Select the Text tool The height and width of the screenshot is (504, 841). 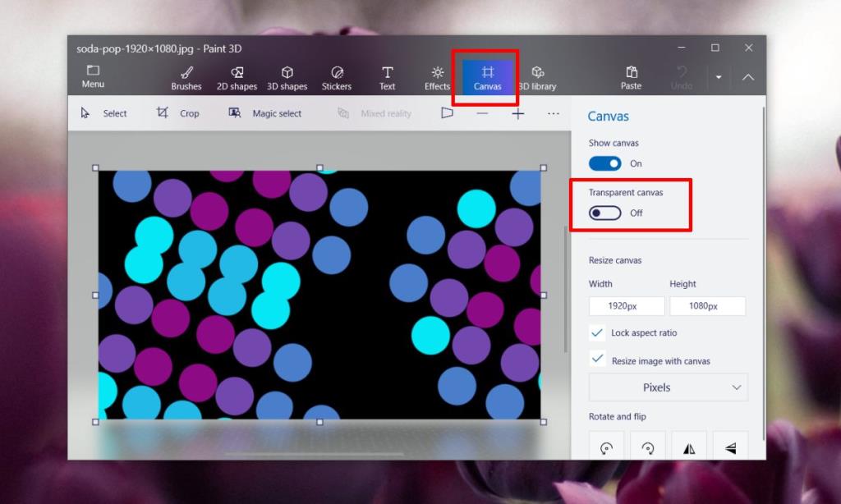coord(387,77)
